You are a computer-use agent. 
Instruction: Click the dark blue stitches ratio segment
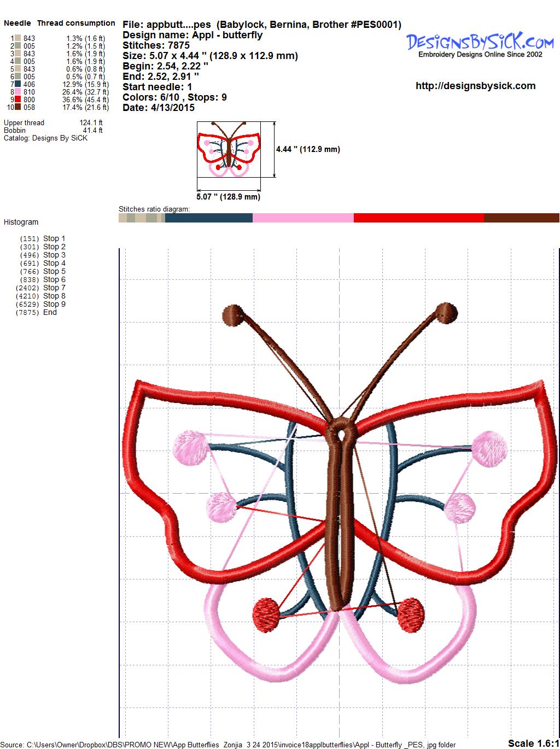tap(208, 218)
